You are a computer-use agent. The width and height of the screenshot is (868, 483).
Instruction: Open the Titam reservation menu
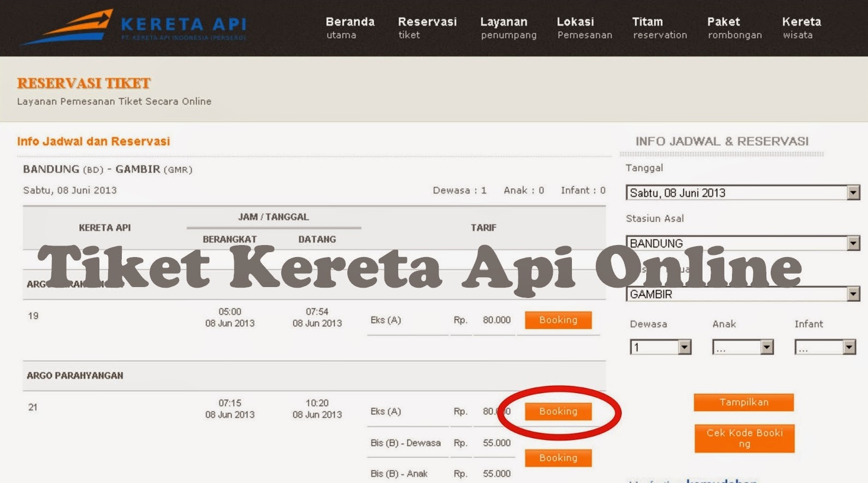pos(660,28)
